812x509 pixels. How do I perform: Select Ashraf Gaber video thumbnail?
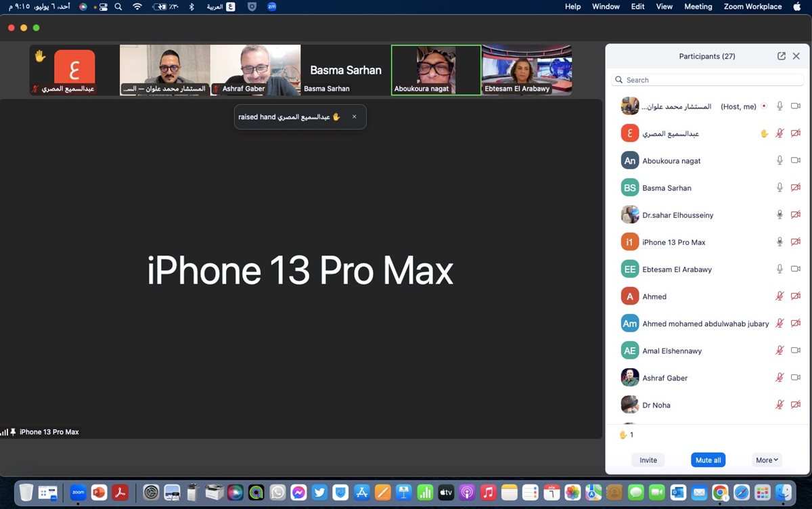[255, 70]
